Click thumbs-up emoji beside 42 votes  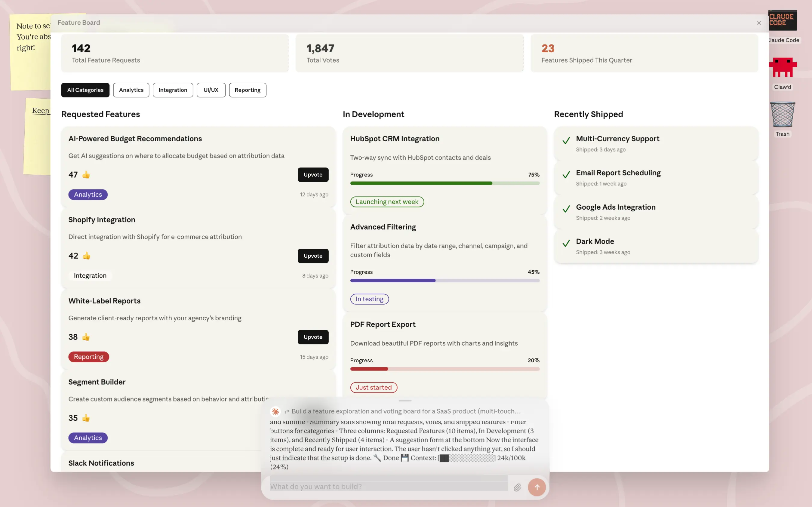87,256
